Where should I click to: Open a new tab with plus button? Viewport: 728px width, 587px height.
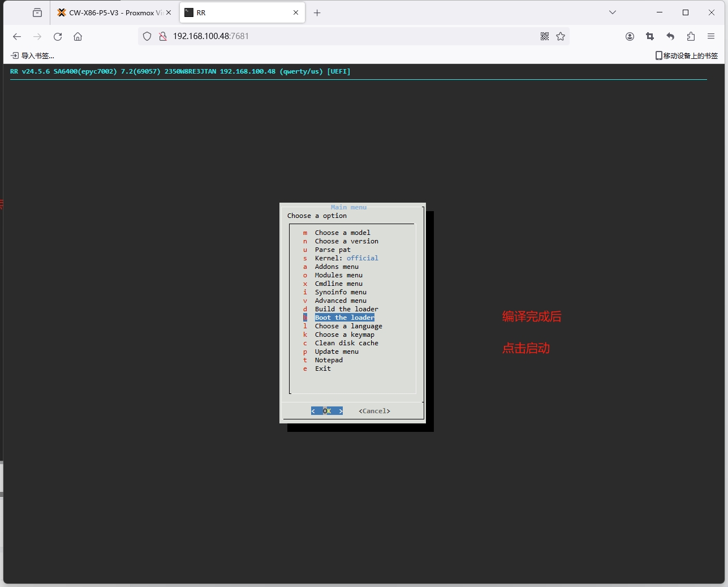coord(317,12)
